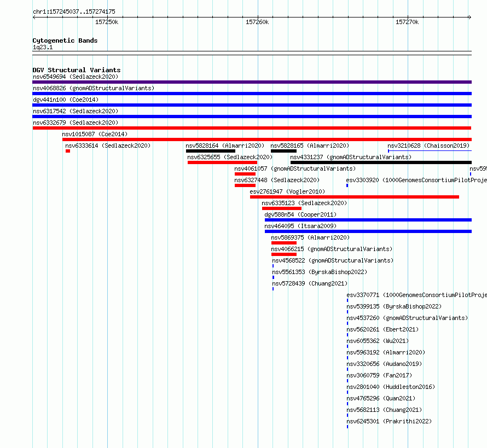The image size is (487, 448).
Task: Open nsv6333614 (Sedlazeck2020) label
Action: pyautogui.click(x=108, y=146)
